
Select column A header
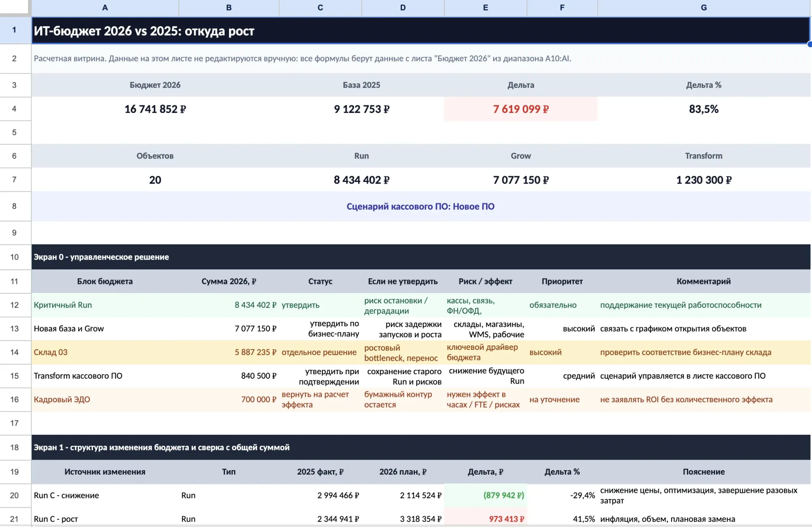tap(105, 8)
